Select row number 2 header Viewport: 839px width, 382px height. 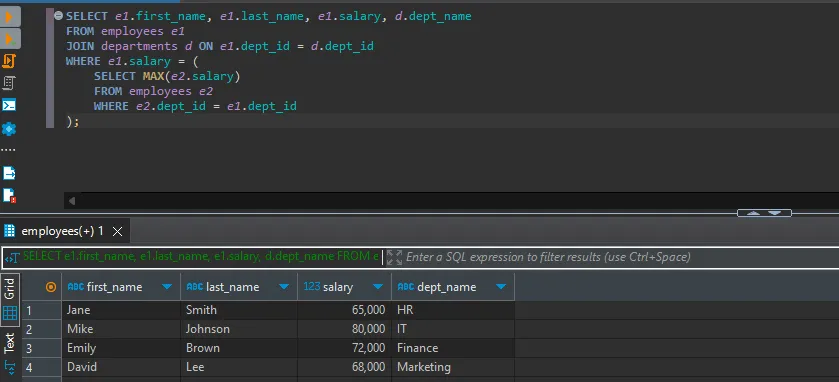pos(42,329)
